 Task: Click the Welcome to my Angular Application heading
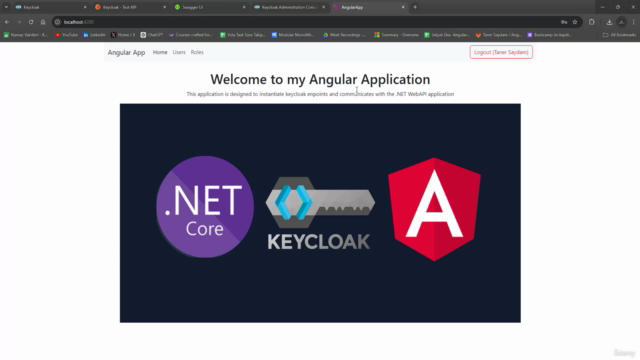pyautogui.click(x=320, y=79)
